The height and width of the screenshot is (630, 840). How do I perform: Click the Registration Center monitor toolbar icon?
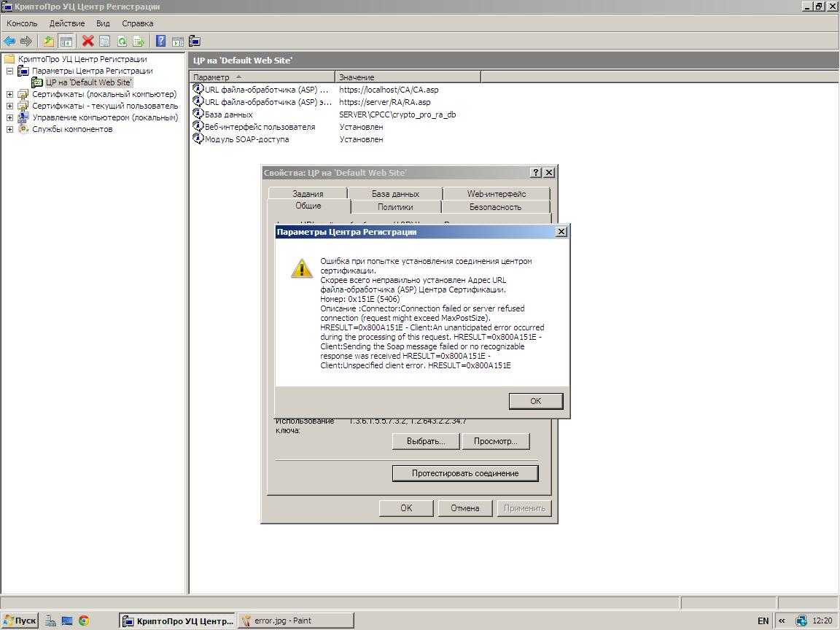195,41
